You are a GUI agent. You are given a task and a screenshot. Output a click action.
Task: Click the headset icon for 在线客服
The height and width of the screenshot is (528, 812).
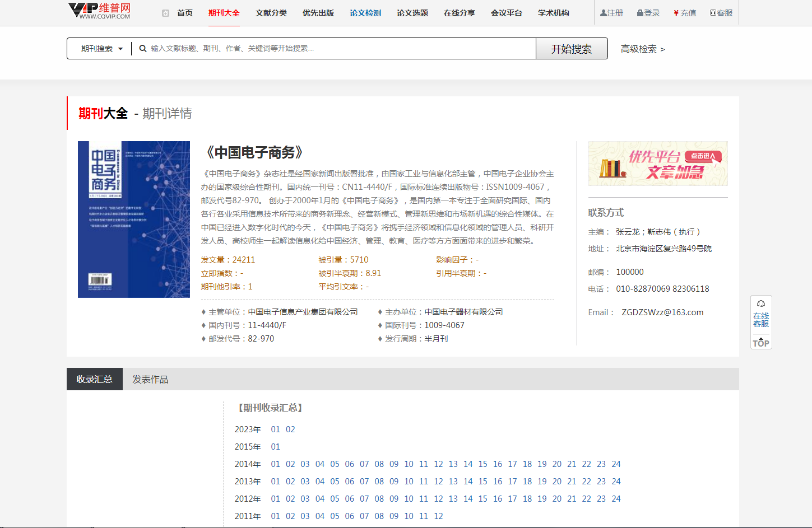[x=761, y=303]
